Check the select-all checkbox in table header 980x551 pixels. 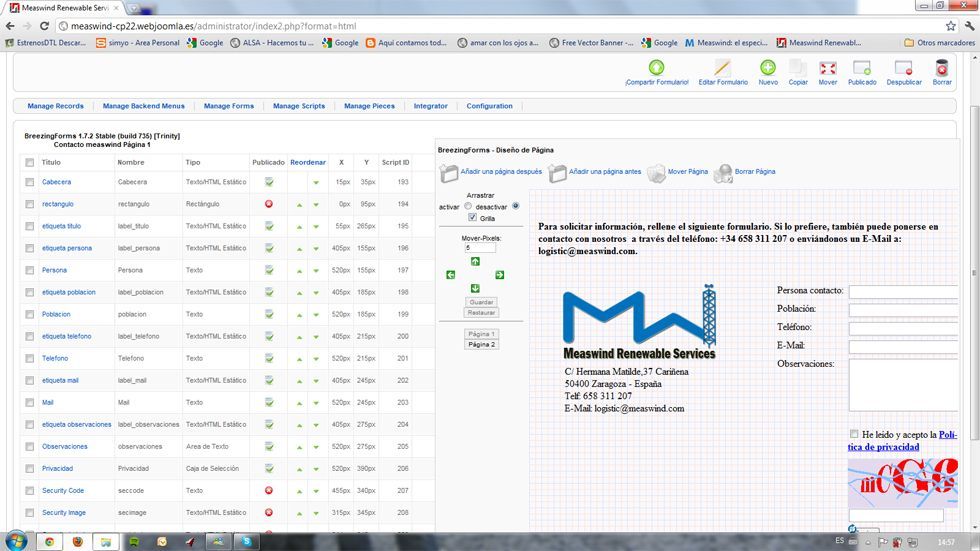point(29,162)
